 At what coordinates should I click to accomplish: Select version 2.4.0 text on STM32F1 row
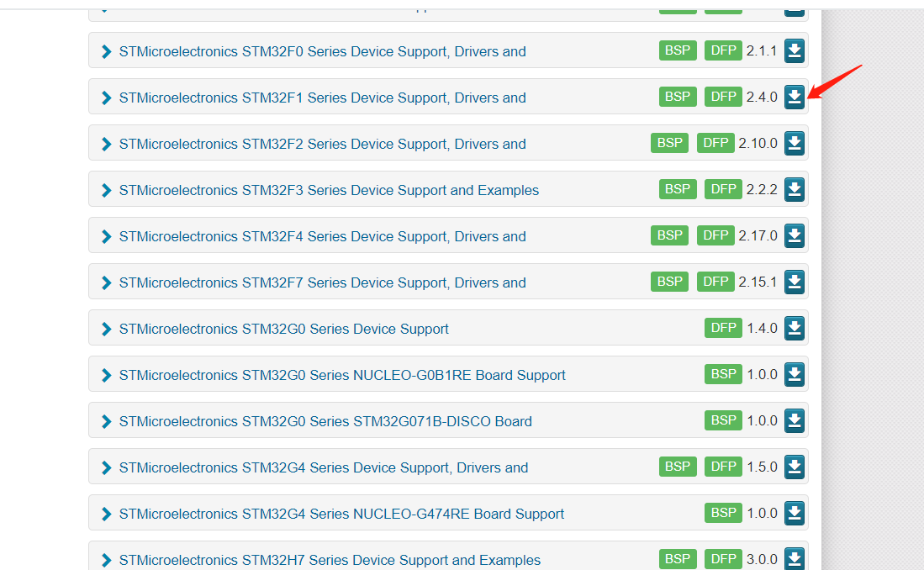coord(762,98)
